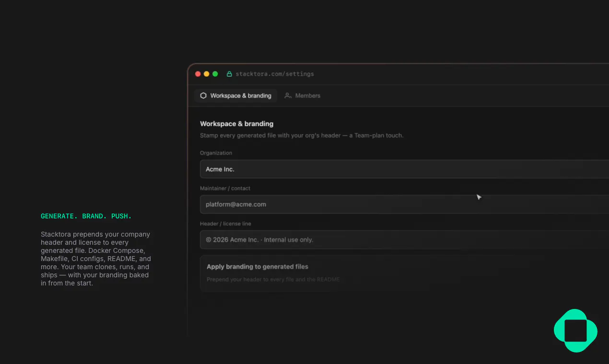Click the people icon beside Members
609x364 pixels.
point(288,96)
